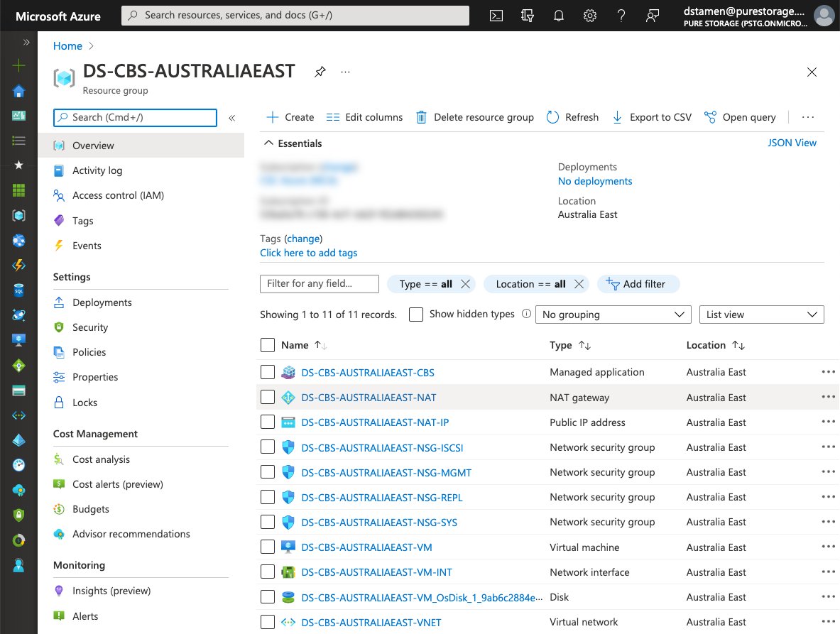Click the Filter for any field box
Image resolution: width=840 pixels, height=634 pixels.
click(x=320, y=284)
